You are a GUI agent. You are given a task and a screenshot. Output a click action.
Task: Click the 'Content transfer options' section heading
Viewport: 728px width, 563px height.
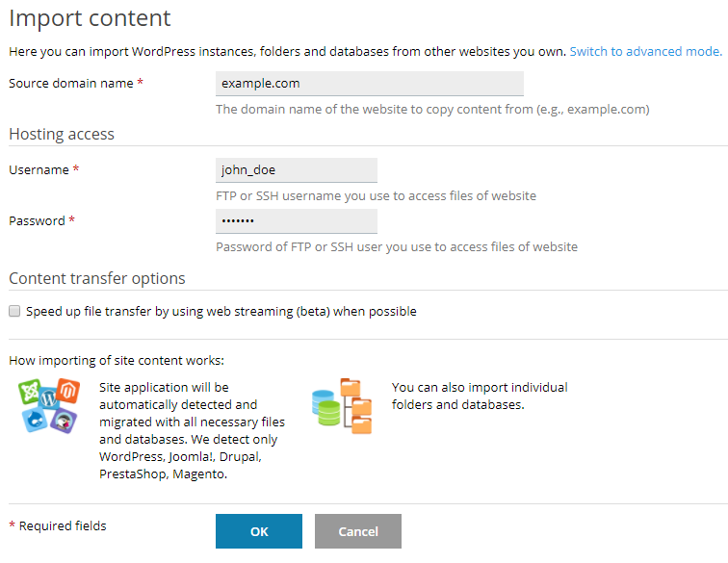point(96,278)
